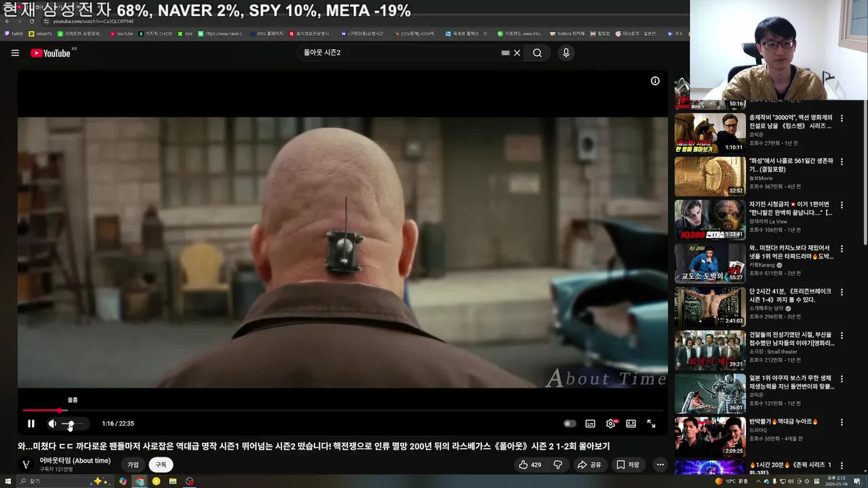This screenshot has height=488, width=868.
Task: Toggle the autoplay switch
Action: 570,424
